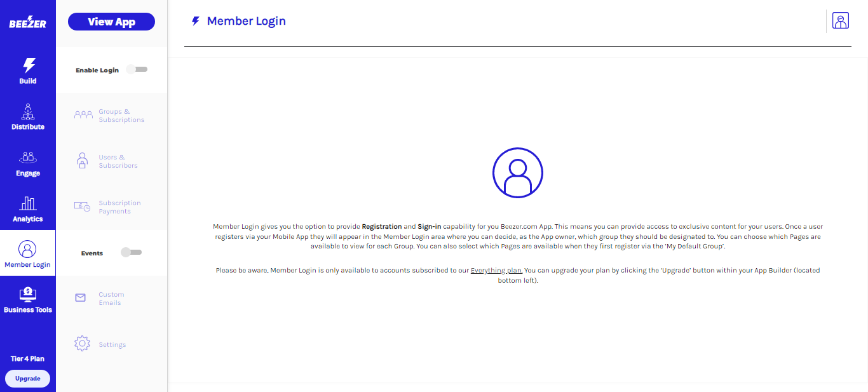This screenshot has width=868, height=392.
Task: Open Subscription Payments menu item
Action: click(119, 207)
